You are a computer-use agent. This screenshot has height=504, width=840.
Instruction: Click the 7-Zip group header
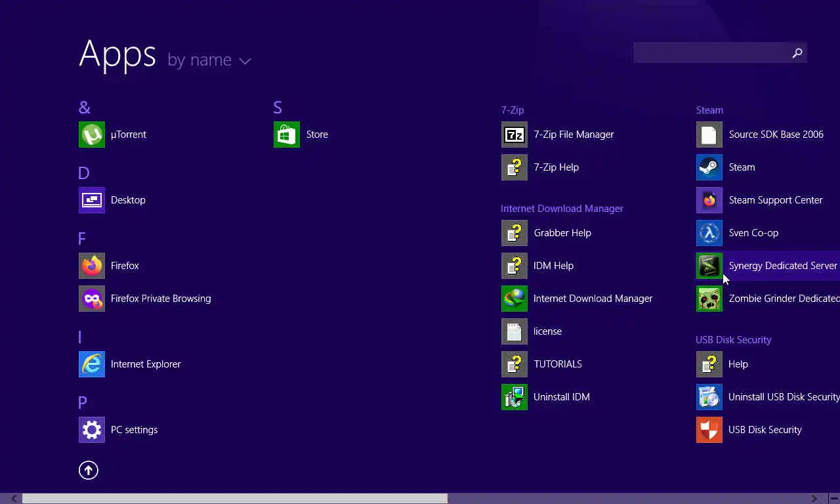tap(513, 110)
